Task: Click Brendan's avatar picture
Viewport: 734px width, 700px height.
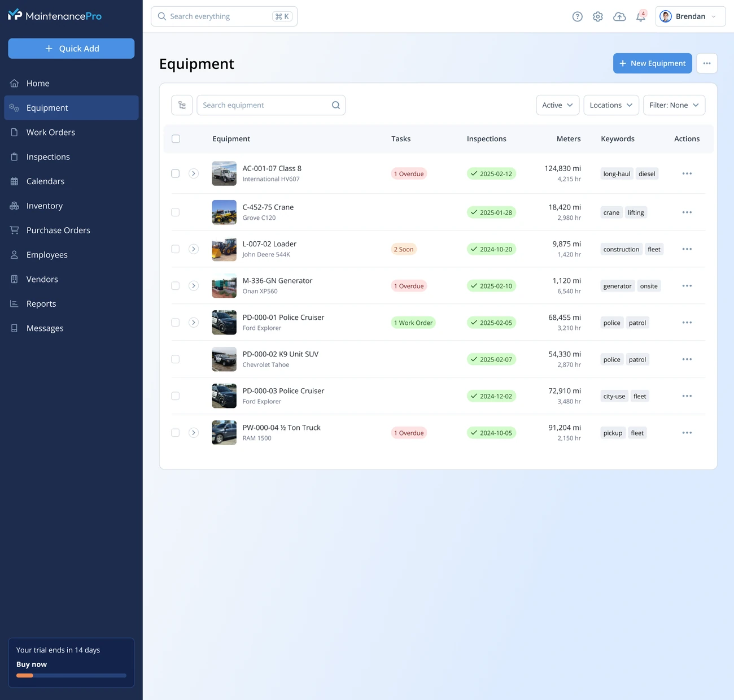Action: click(666, 16)
